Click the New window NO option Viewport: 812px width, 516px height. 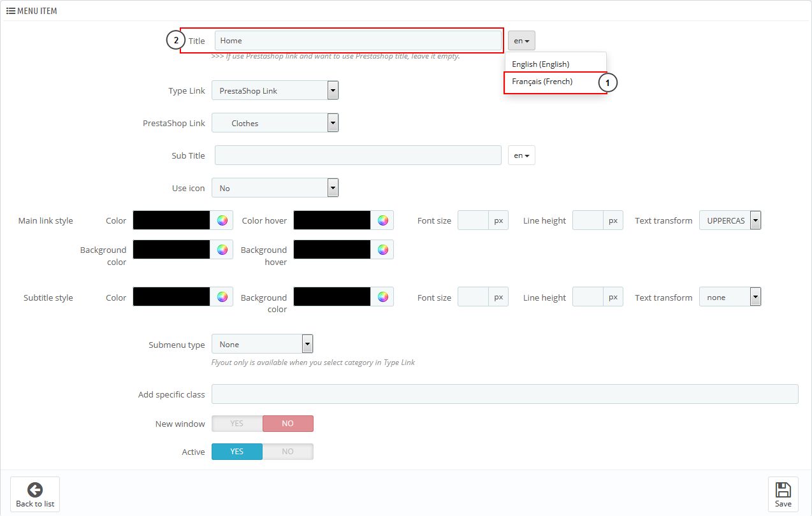click(287, 424)
